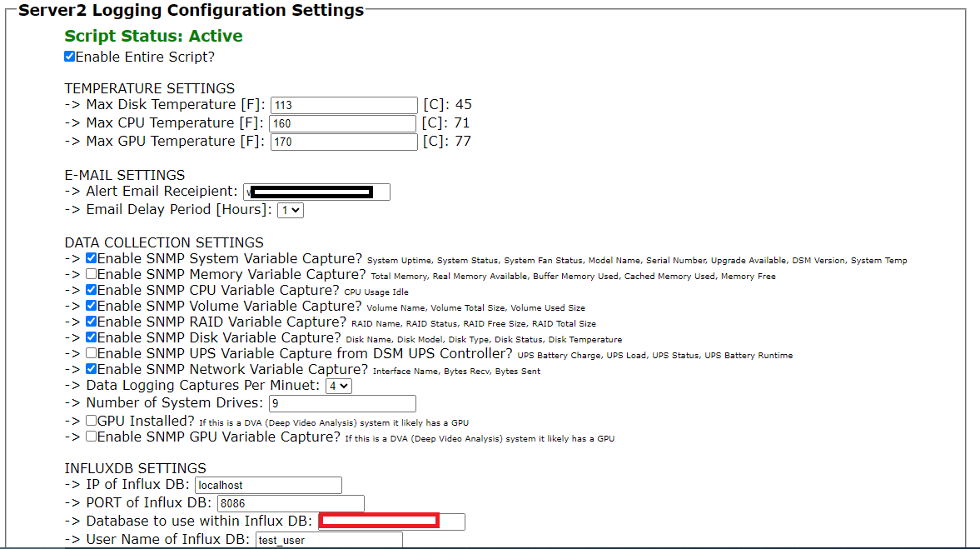Click the Number of System Drives field
The height and width of the screenshot is (549, 980).
point(341,404)
